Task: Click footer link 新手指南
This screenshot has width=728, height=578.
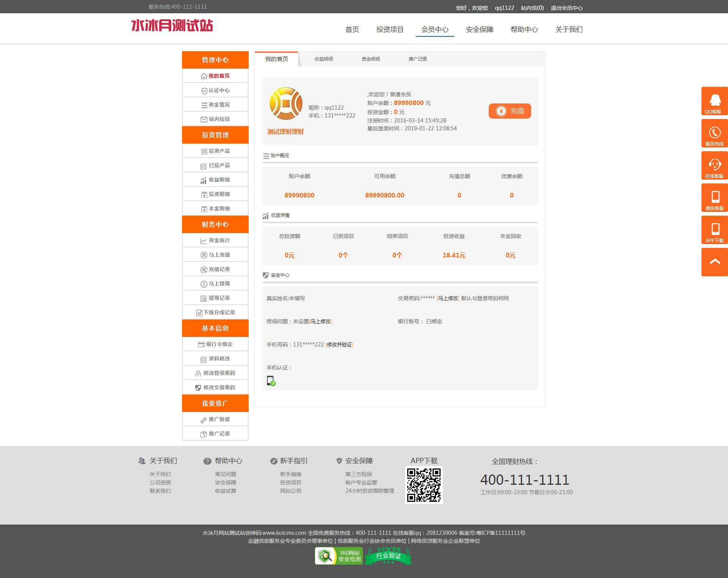Action: click(291, 474)
